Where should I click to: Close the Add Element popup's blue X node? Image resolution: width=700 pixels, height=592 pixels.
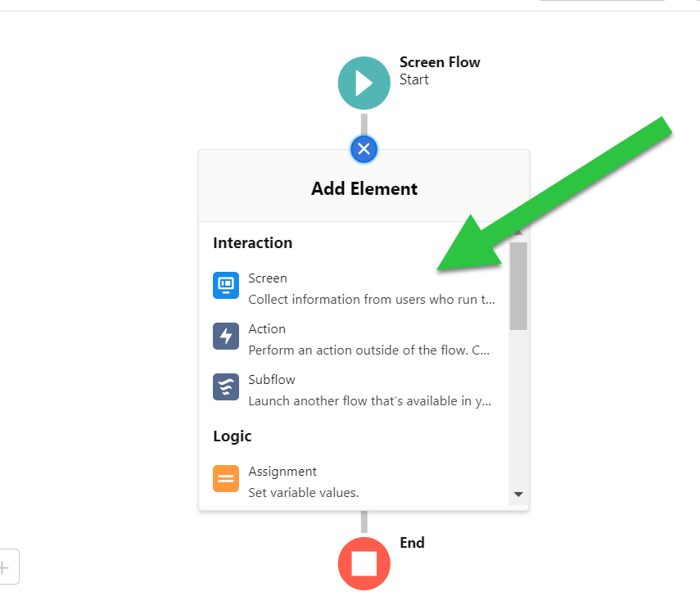pyautogui.click(x=364, y=149)
